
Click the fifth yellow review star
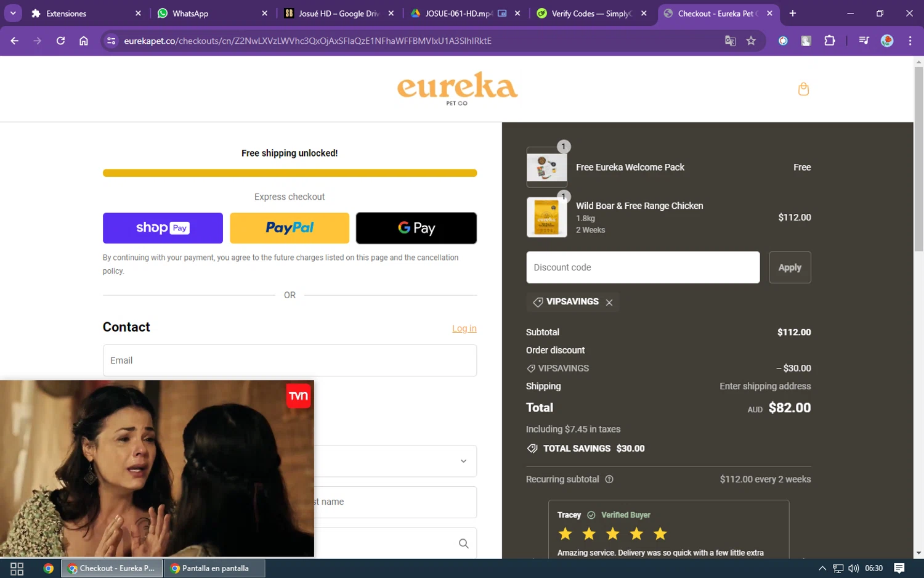pos(660,534)
